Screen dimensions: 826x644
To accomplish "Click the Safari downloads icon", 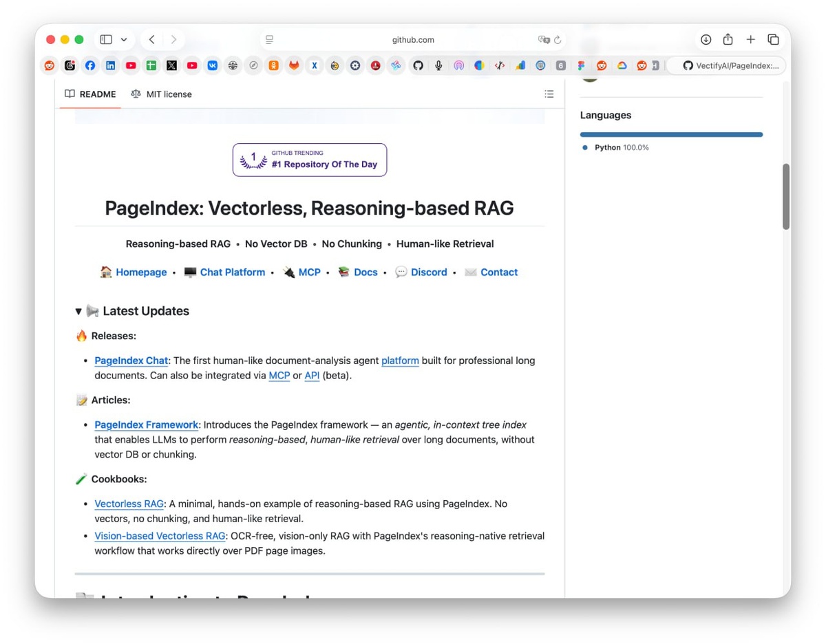I will (706, 39).
